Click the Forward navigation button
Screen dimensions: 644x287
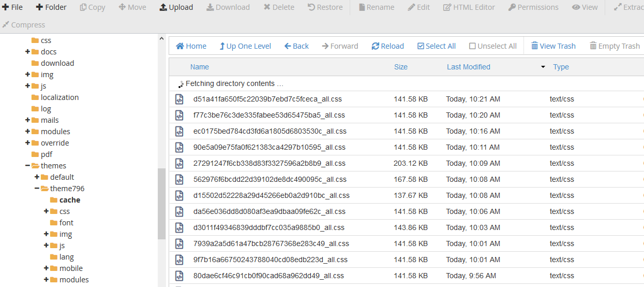pyautogui.click(x=340, y=46)
